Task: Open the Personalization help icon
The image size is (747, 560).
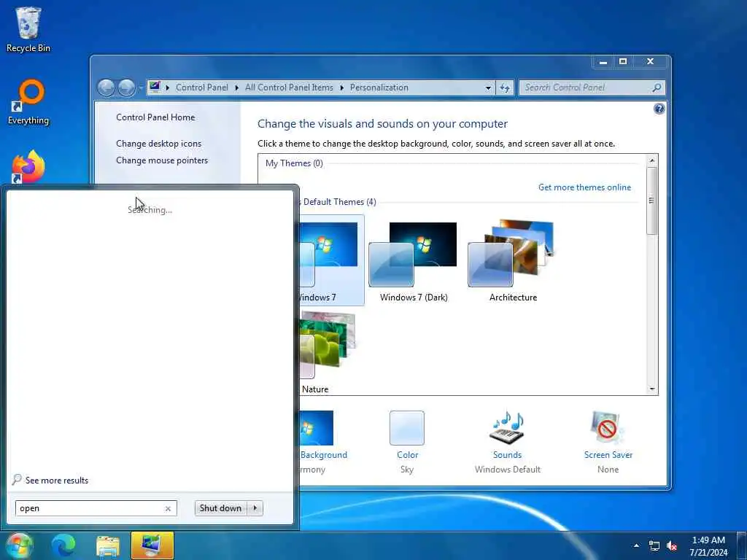Action: tap(659, 109)
